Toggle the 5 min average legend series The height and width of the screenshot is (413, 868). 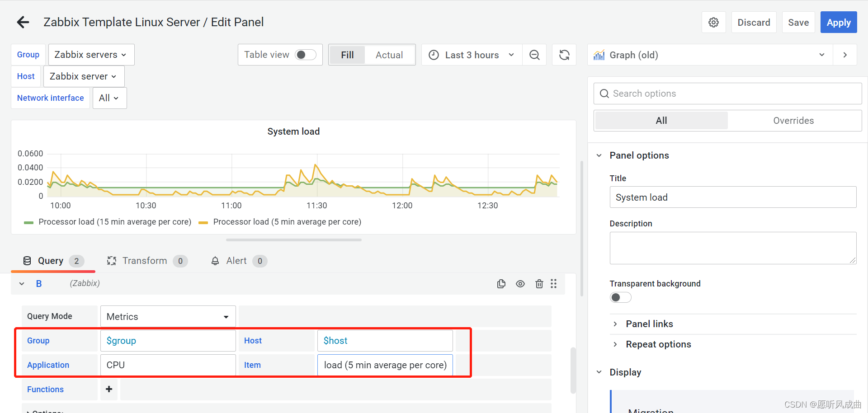point(287,222)
